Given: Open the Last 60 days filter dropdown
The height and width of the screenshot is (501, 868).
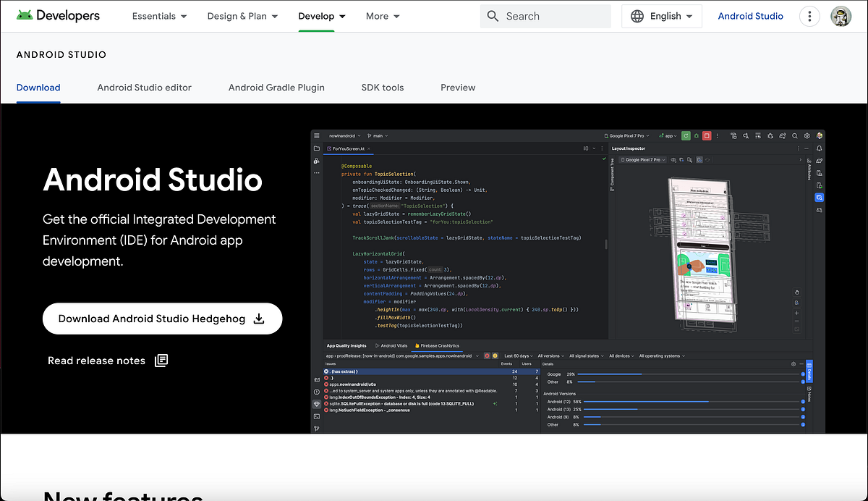Looking at the screenshot, I should pyautogui.click(x=519, y=356).
